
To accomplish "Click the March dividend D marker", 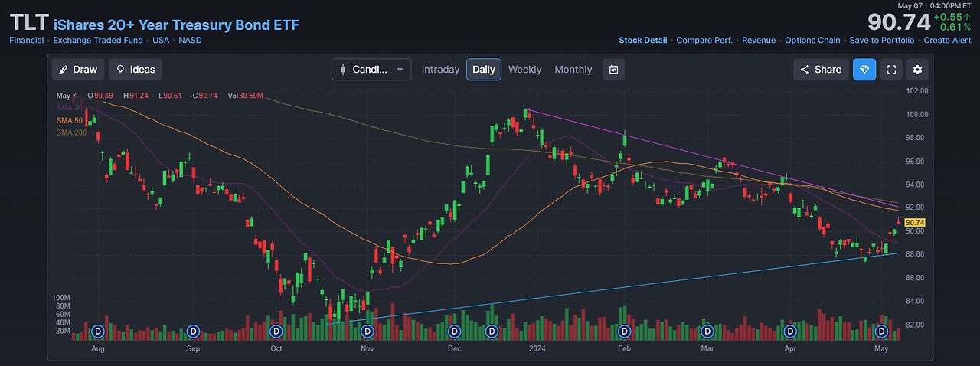I will 708,332.
